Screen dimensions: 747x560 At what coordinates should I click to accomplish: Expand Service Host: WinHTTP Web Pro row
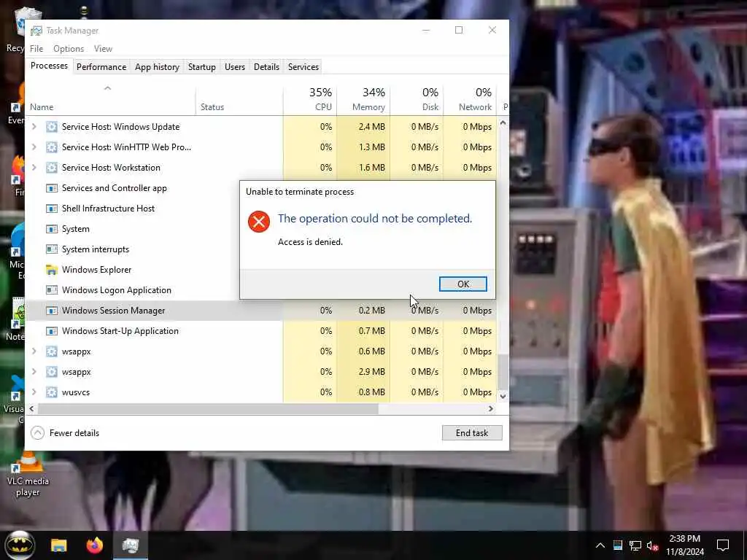click(x=34, y=147)
